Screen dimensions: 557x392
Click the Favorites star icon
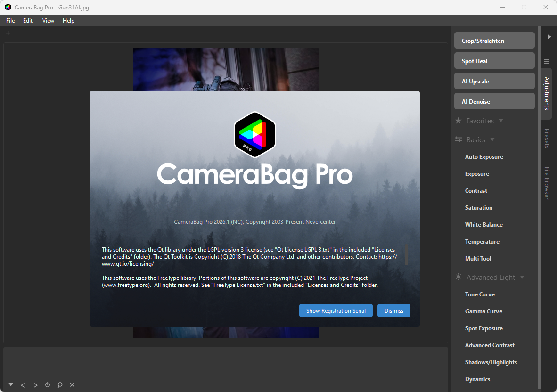pos(458,121)
